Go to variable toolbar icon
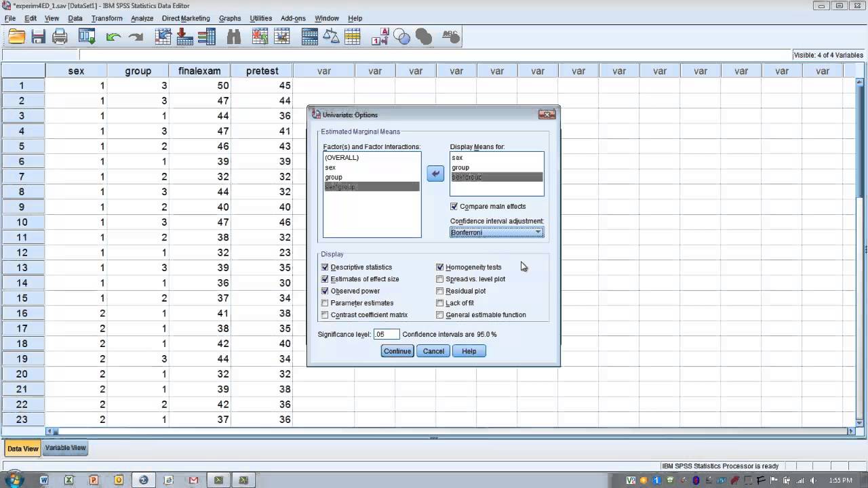The height and width of the screenshot is (488, 868). (184, 37)
